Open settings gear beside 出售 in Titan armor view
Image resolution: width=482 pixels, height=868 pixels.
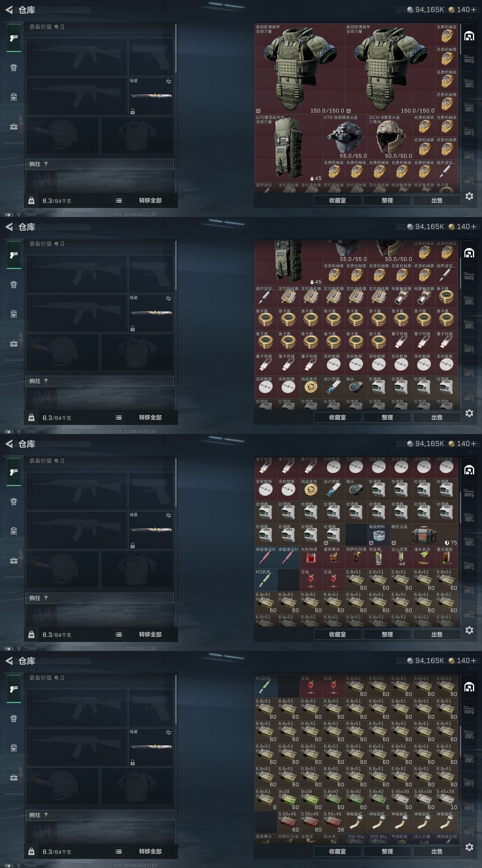pos(469,196)
